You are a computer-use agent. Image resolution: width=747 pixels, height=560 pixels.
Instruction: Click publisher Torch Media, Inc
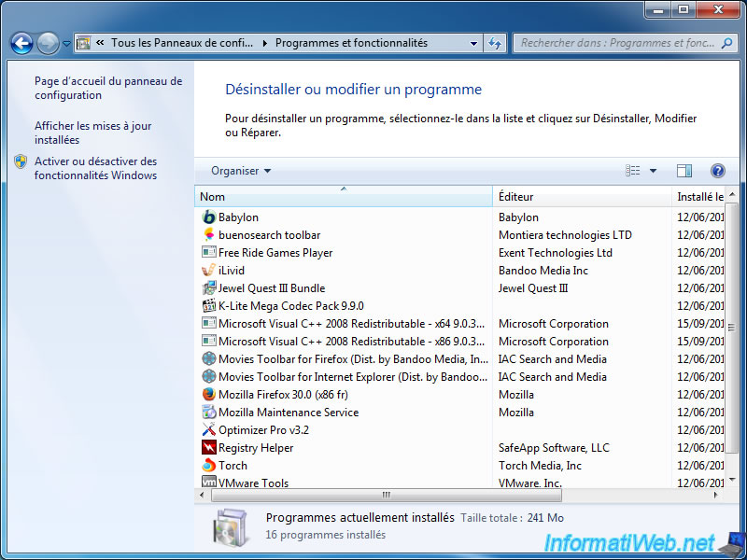[540, 465]
